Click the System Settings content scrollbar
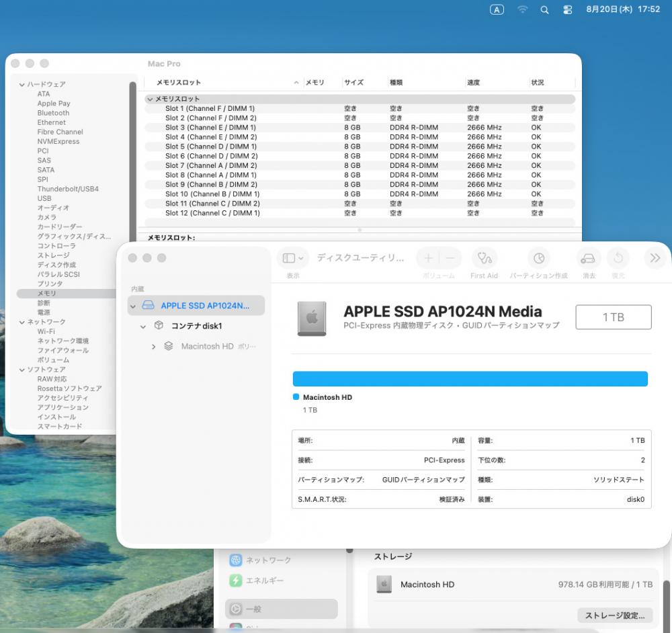The height and width of the screenshot is (633, 672). (x=666, y=605)
